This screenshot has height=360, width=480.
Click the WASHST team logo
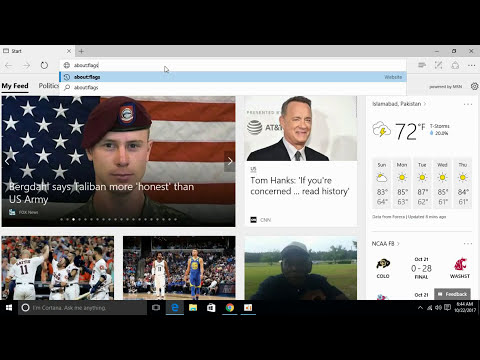pos(460,264)
